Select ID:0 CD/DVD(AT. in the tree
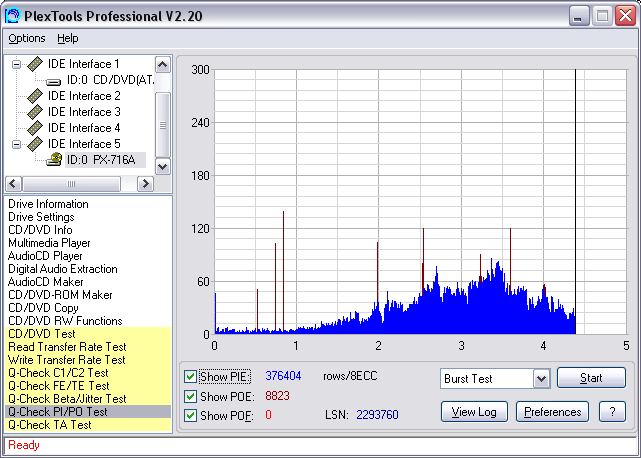This screenshot has width=641, height=458. pyautogui.click(x=111, y=80)
